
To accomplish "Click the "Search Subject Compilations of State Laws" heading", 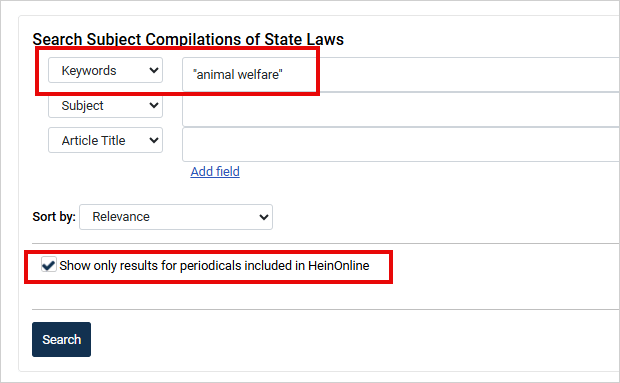I will (x=188, y=39).
